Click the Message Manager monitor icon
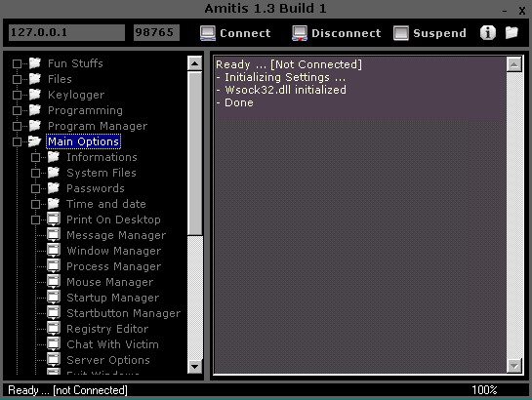Viewport: 532px width, 400px height. (54, 235)
